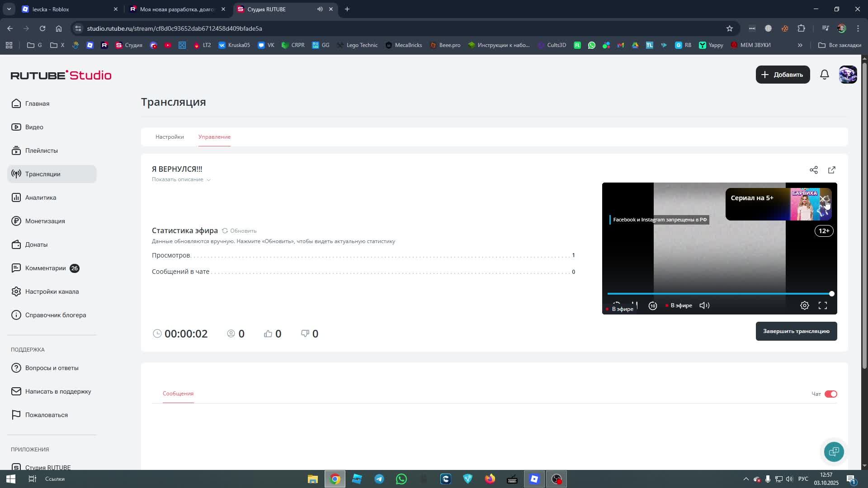This screenshot has height=488, width=868.
Task: Expand Показать описание
Action: click(181, 179)
